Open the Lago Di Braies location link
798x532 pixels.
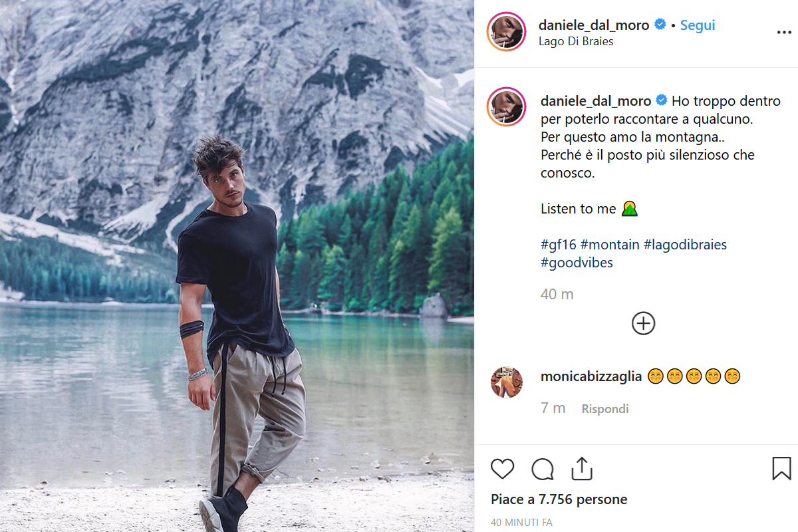(576, 41)
